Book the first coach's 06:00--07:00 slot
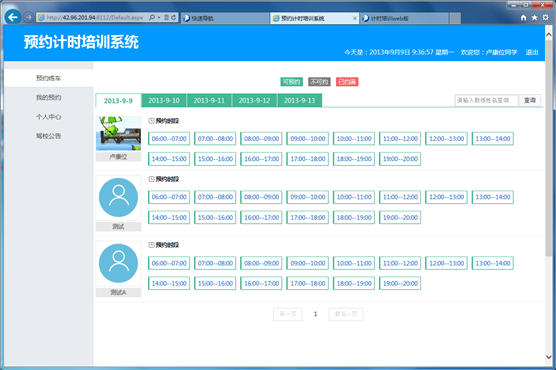 click(169, 139)
